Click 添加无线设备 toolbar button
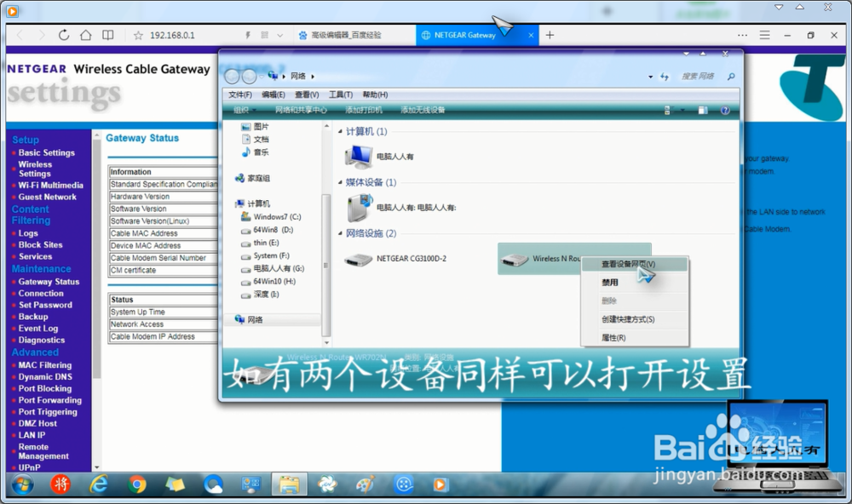Viewport: 852px width, 504px height. [423, 111]
